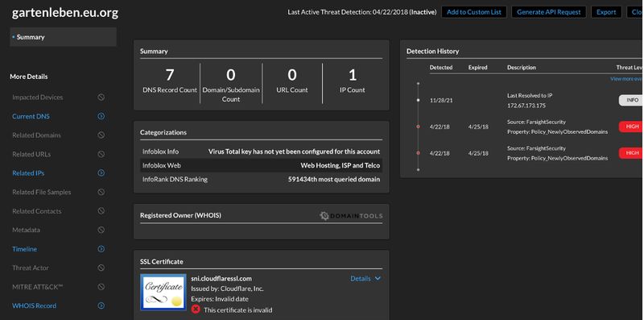Viewport: 644px width, 320px height.
Task: Click arrow icon next to Current DNS
Action: 101,116
